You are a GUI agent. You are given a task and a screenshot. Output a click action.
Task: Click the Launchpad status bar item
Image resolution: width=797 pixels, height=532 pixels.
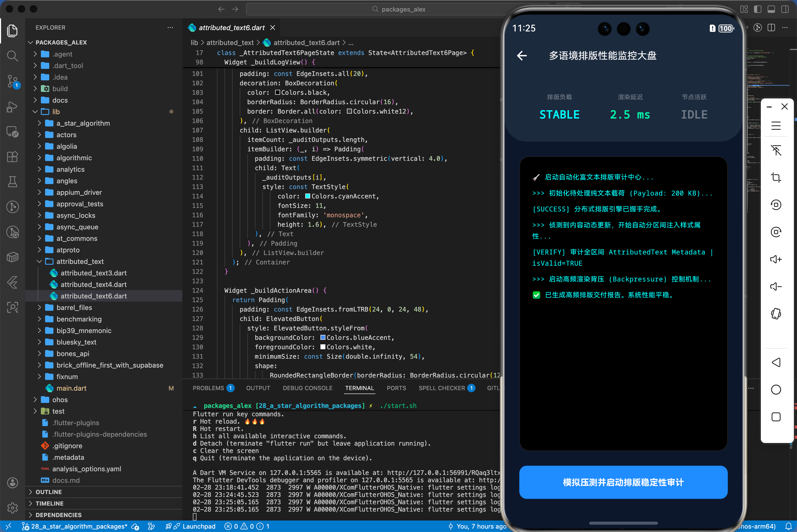pos(199,526)
